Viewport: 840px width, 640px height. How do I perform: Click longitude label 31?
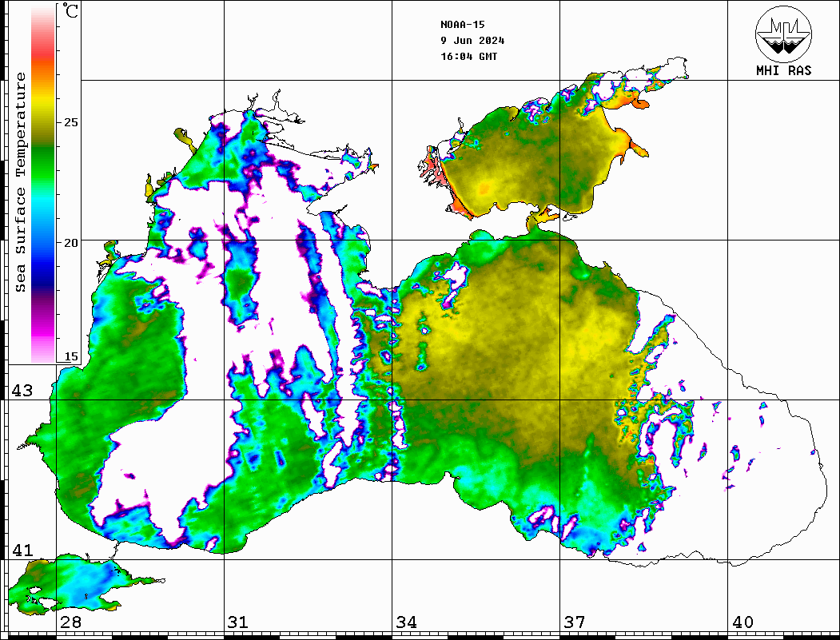pyautogui.click(x=238, y=622)
